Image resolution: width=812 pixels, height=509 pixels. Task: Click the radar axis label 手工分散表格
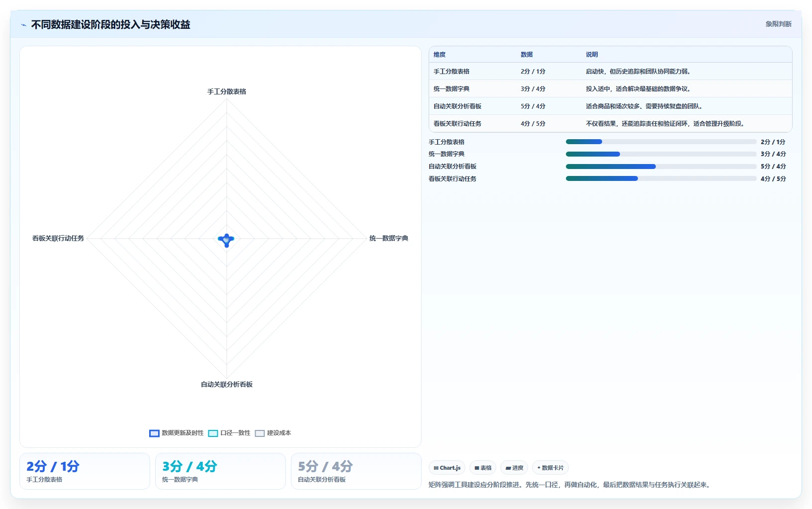(227, 91)
